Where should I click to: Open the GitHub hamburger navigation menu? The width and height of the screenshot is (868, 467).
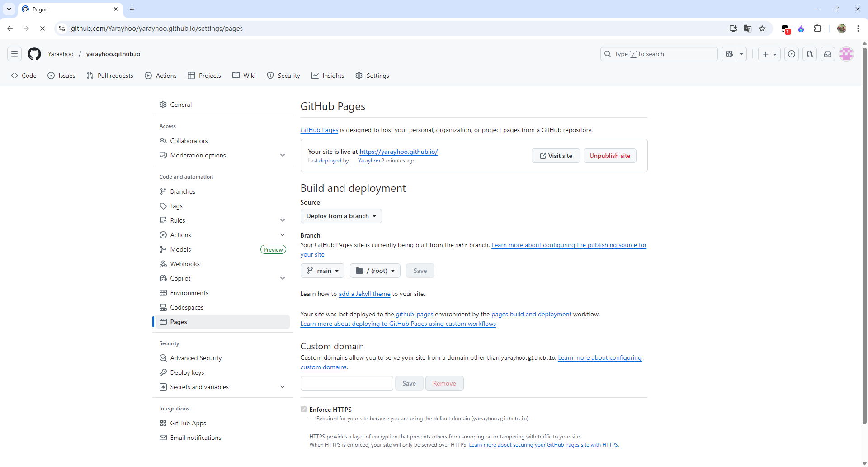click(x=14, y=54)
